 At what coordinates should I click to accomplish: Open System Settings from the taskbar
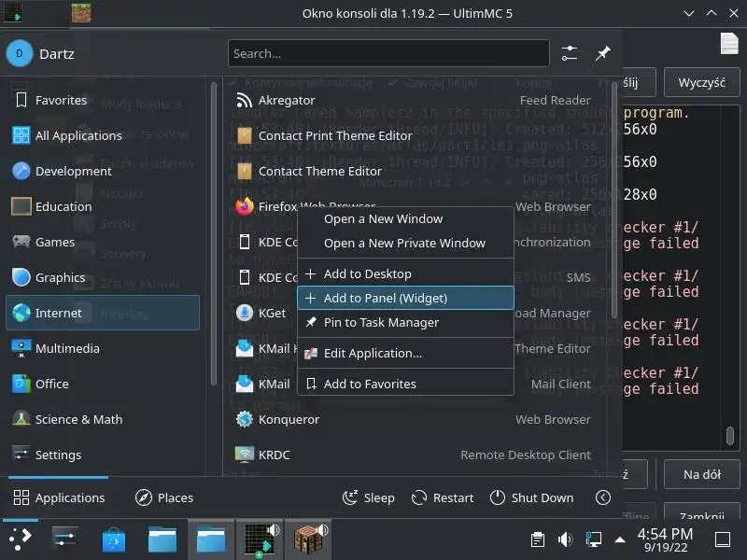tap(64, 539)
